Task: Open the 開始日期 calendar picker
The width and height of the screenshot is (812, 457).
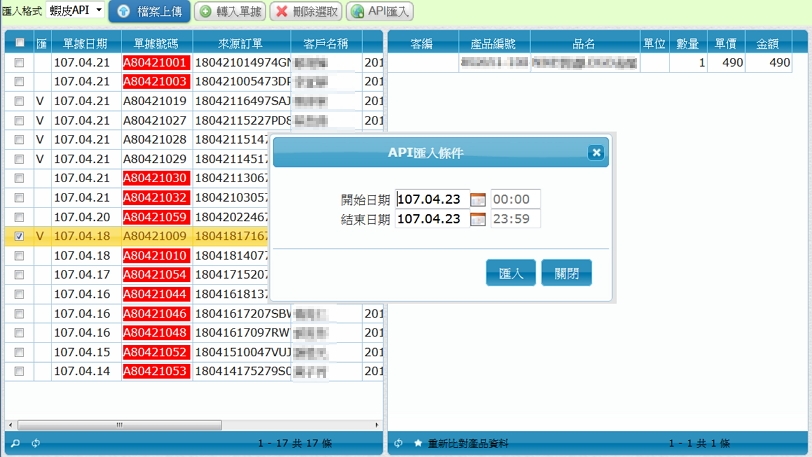Action: point(478,199)
